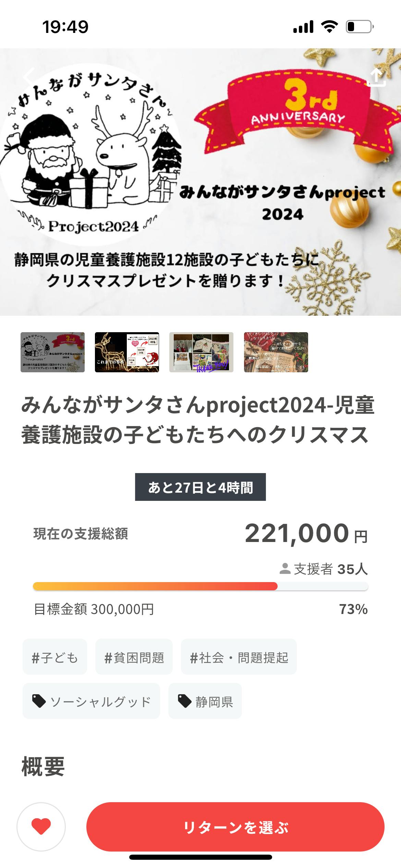Tap the Wi-Fi status icon

(329, 27)
